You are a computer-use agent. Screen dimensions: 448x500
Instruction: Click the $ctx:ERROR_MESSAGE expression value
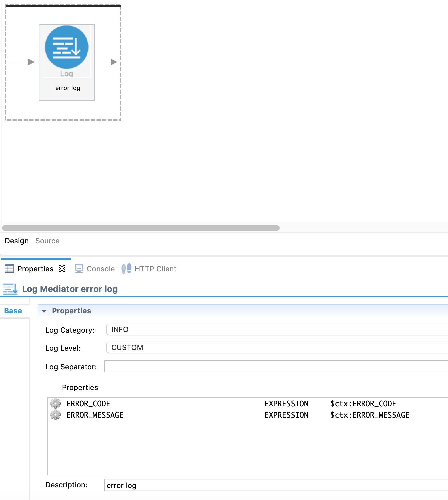pyautogui.click(x=370, y=415)
